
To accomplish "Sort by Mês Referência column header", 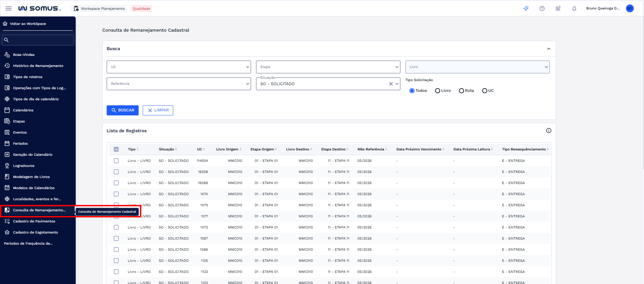I will [372, 149].
